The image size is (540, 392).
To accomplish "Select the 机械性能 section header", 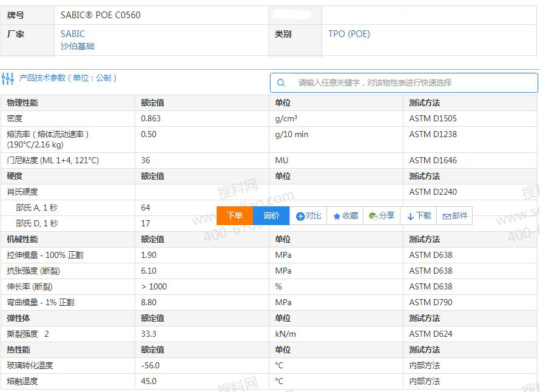I will (22, 239).
